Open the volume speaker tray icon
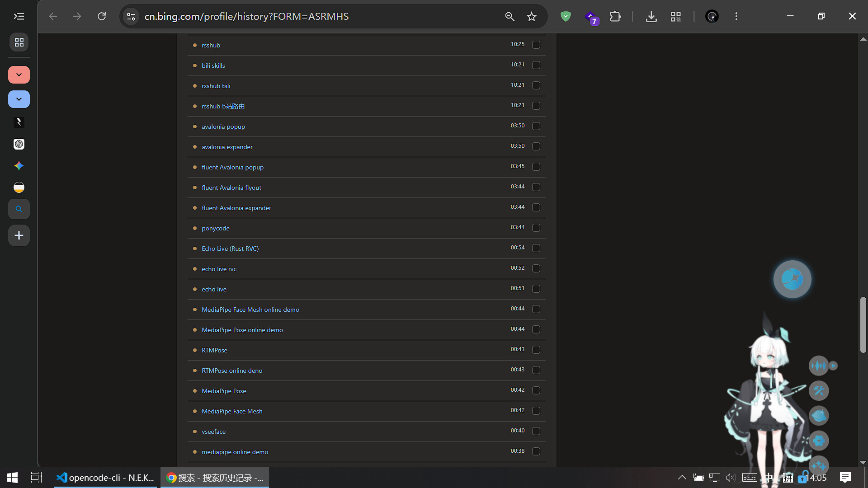The height and width of the screenshot is (488, 868). click(x=731, y=478)
